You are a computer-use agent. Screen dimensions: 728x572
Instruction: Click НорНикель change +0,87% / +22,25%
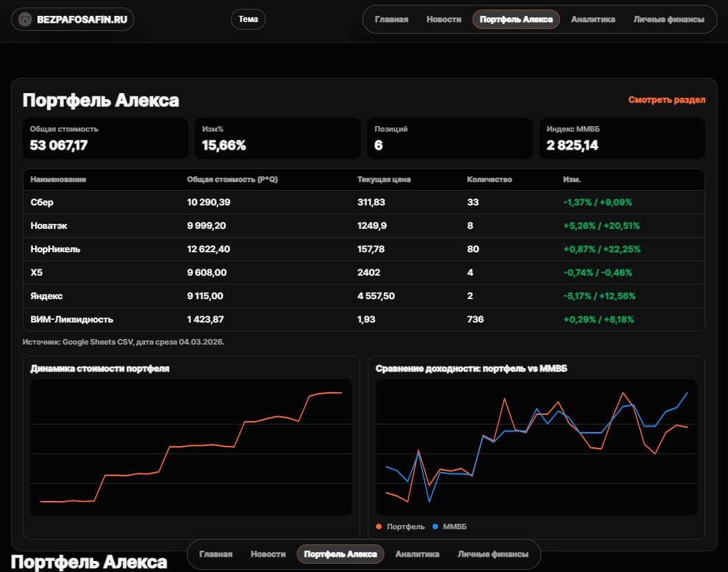602,249
